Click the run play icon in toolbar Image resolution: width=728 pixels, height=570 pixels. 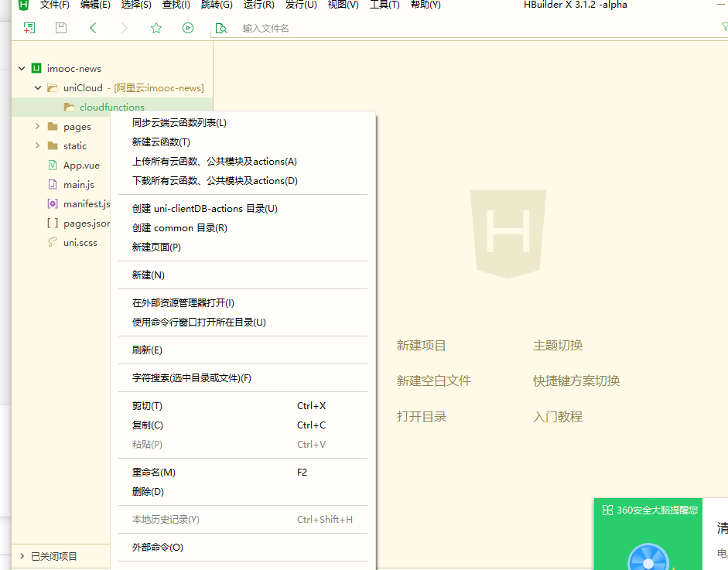[187, 28]
